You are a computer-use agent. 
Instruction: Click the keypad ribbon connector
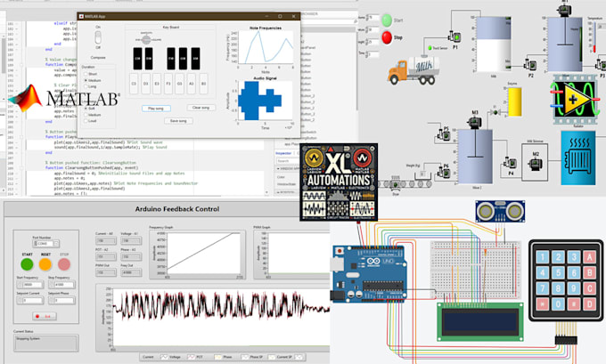tap(566, 340)
